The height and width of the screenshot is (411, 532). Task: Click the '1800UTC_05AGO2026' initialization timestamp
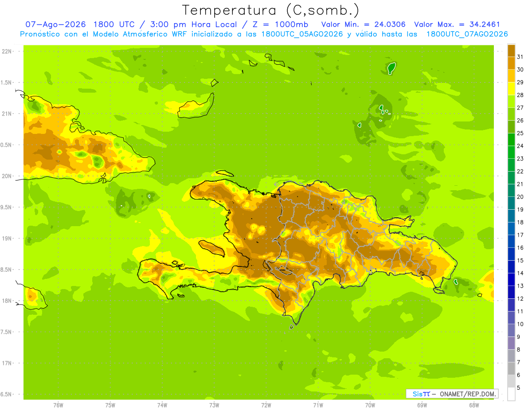(x=301, y=34)
